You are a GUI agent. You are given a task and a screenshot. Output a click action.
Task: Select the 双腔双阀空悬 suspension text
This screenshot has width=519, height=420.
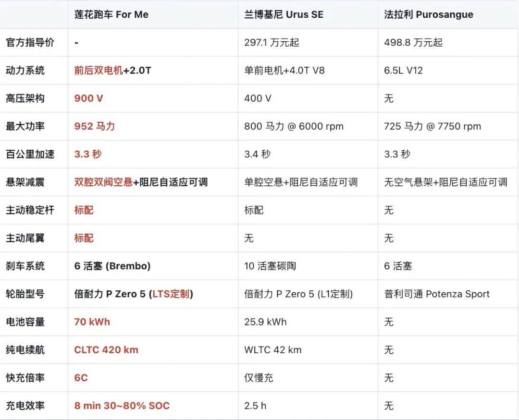click(103, 182)
